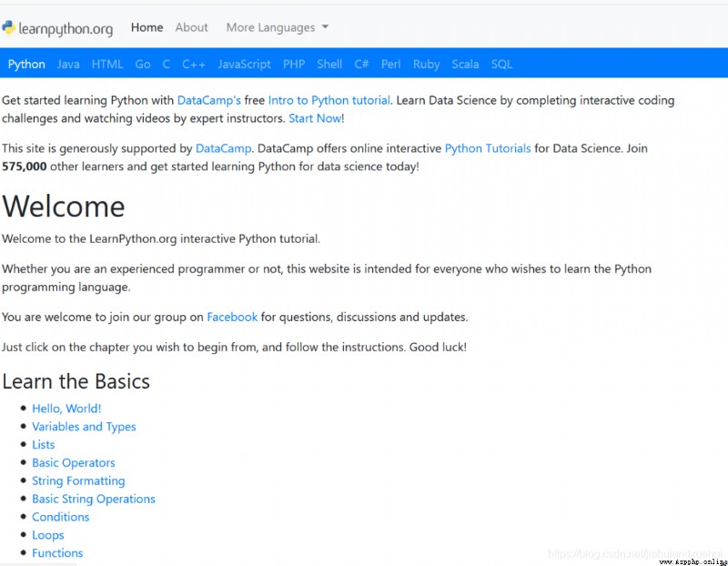This screenshot has width=728, height=566.
Task: Open the Python Tutorials link
Action: click(488, 148)
